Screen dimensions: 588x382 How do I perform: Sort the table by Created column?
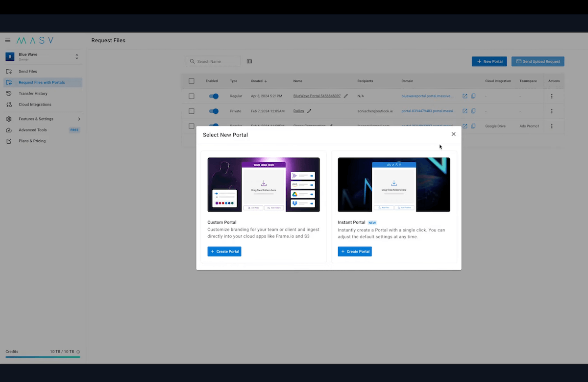pyautogui.click(x=259, y=81)
